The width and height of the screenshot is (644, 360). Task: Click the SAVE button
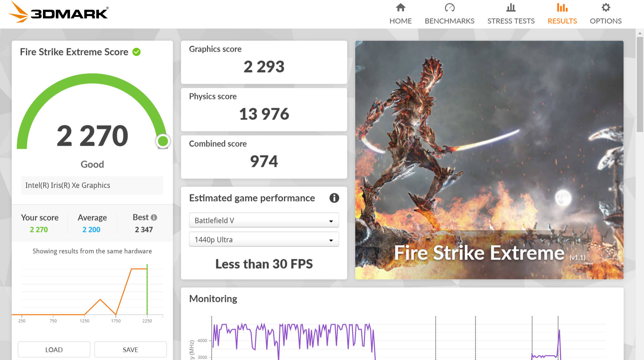coord(130,350)
